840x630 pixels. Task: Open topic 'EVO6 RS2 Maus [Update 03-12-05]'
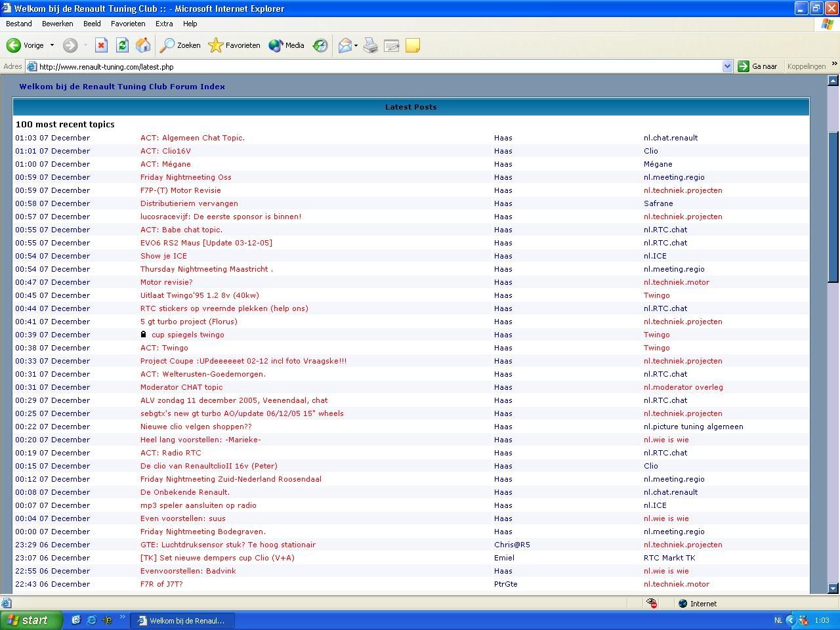click(x=206, y=243)
